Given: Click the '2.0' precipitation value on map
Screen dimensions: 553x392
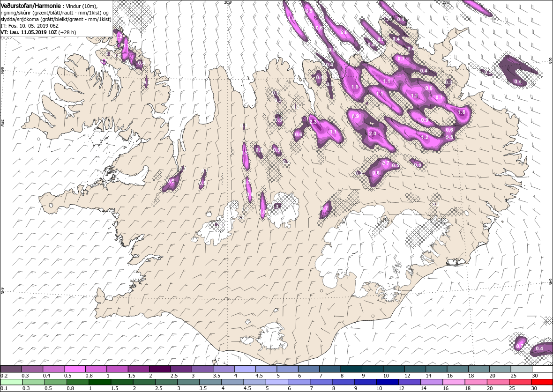Looking at the screenshot, I should 373,133.
